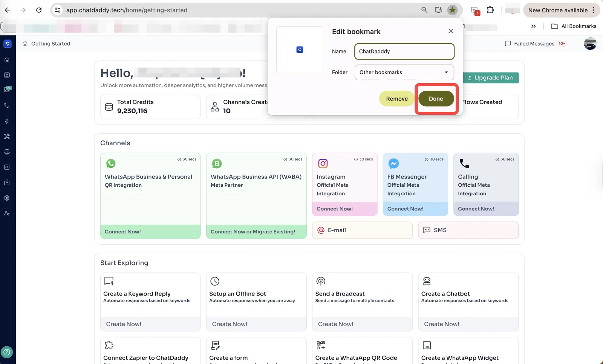Image resolution: width=603 pixels, height=364 pixels.
Task: Click the WhatsApp Business API green icon
Action: pos(217,164)
